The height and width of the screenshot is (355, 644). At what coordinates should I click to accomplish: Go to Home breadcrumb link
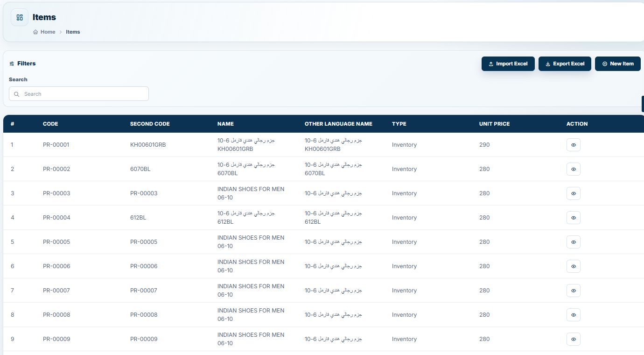(x=48, y=32)
